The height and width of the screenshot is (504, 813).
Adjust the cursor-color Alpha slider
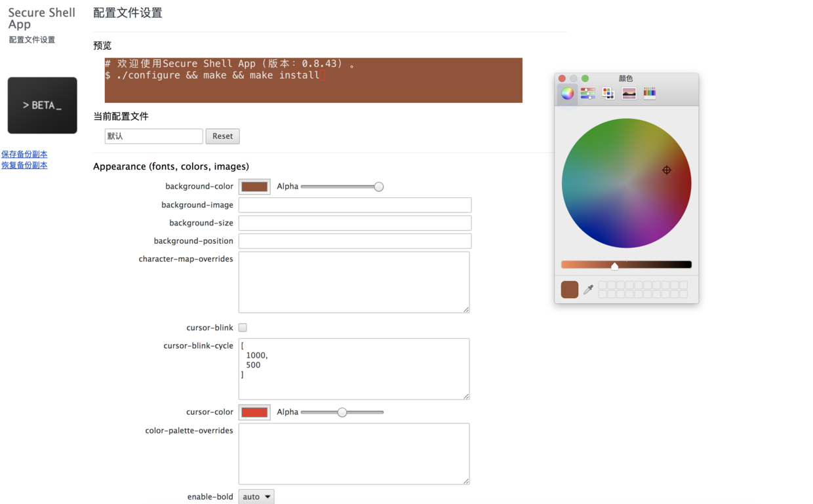pos(342,412)
